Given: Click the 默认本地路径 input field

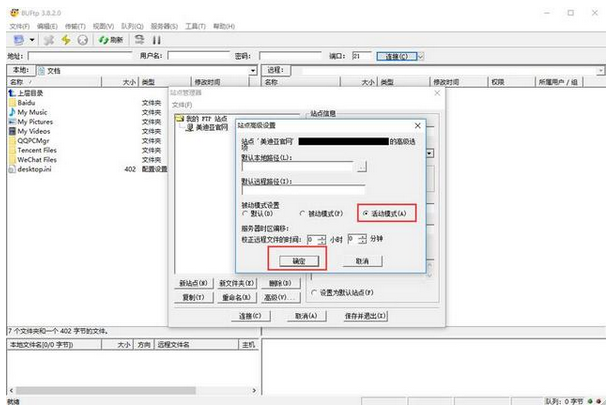Looking at the screenshot, I should point(298,167).
